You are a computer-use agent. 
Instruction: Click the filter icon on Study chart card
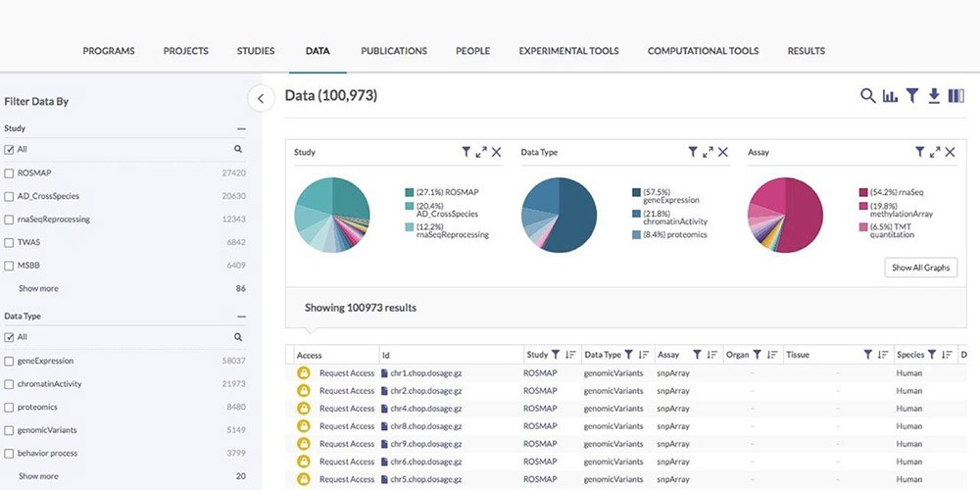(x=465, y=152)
